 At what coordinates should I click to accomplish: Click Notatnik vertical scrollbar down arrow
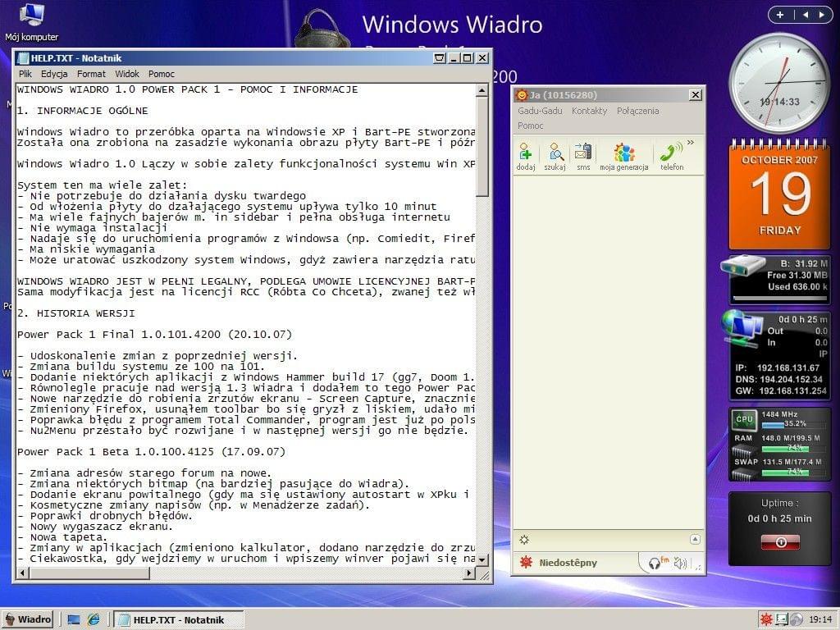point(482,559)
